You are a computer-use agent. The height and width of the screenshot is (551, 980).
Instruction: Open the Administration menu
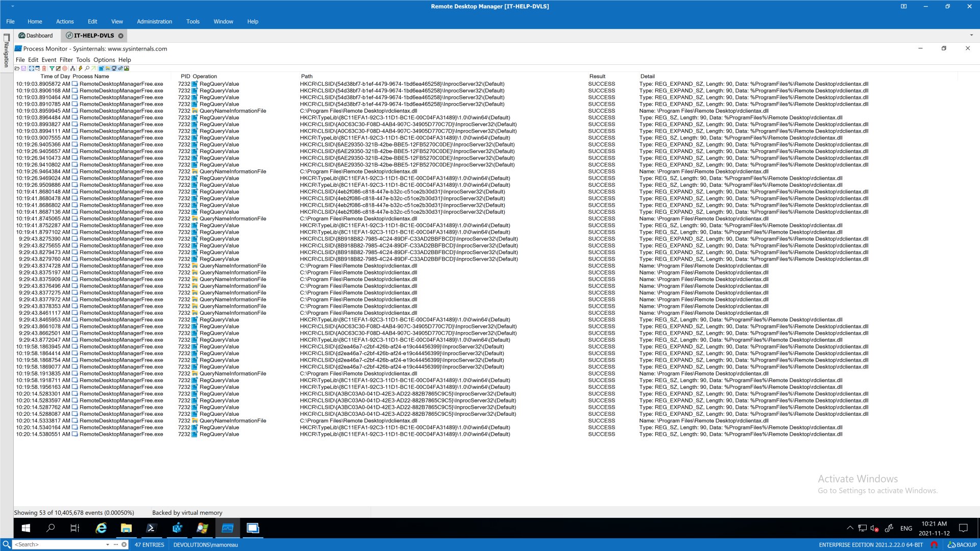[x=154, y=21]
